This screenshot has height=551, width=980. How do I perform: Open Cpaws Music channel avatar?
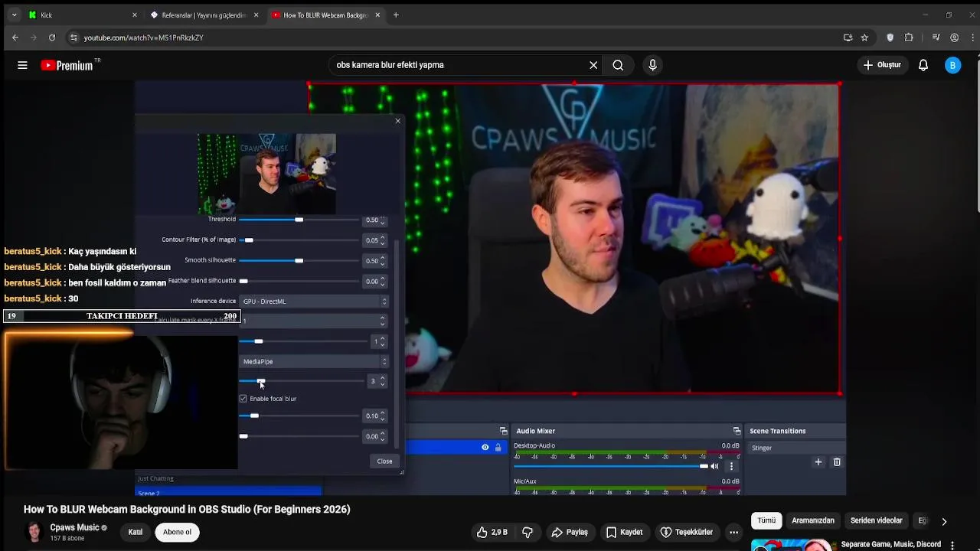tap(34, 532)
